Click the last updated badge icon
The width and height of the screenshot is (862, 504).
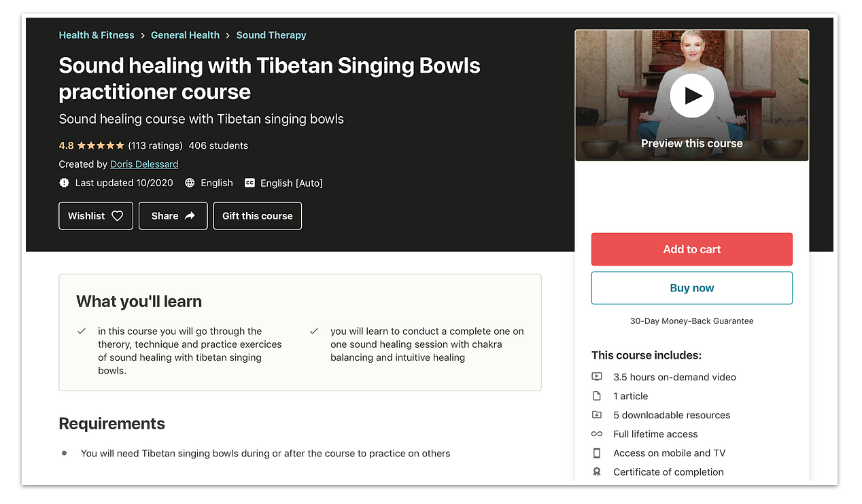pyautogui.click(x=65, y=183)
